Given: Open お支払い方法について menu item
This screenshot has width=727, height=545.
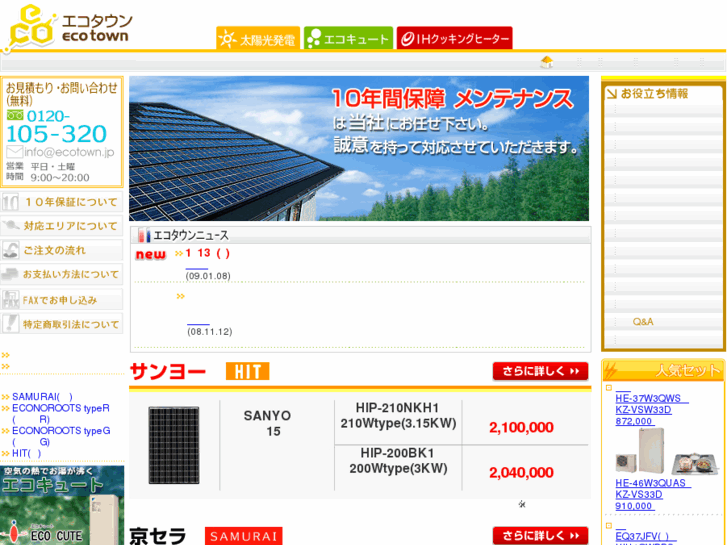Looking at the screenshot, I should pyautogui.click(x=62, y=274).
